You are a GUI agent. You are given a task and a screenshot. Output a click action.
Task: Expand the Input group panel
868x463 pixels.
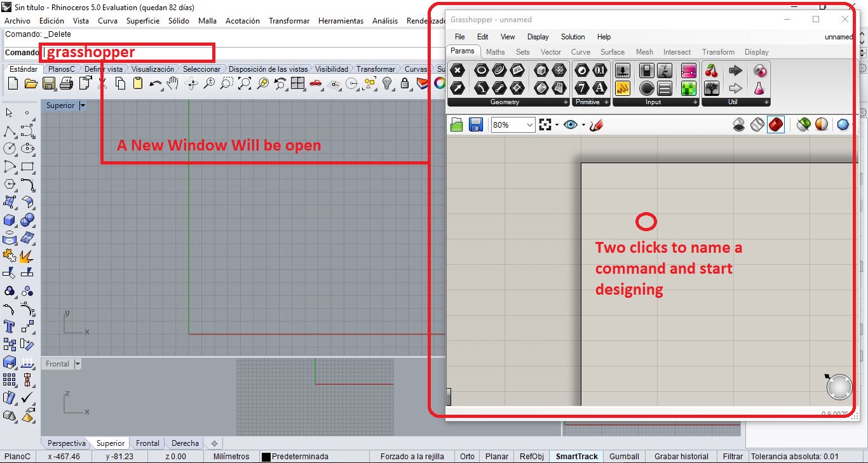click(695, 102)
